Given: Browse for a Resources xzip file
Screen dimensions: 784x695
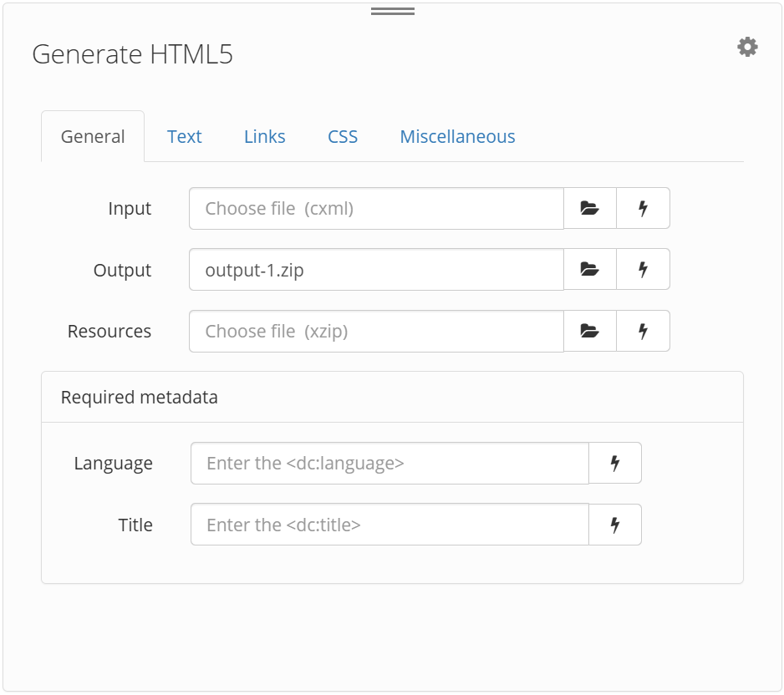Looking at the screenshot, I should tap(590, 331).
